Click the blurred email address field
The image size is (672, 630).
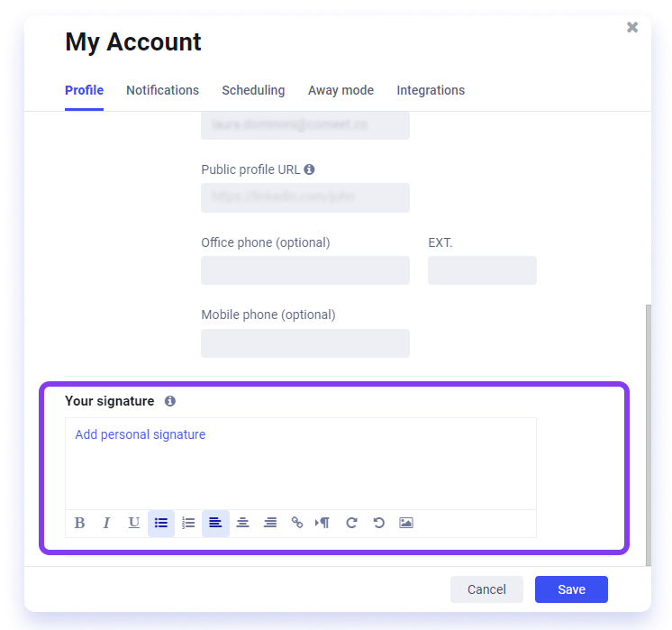(x=305, y=125)
